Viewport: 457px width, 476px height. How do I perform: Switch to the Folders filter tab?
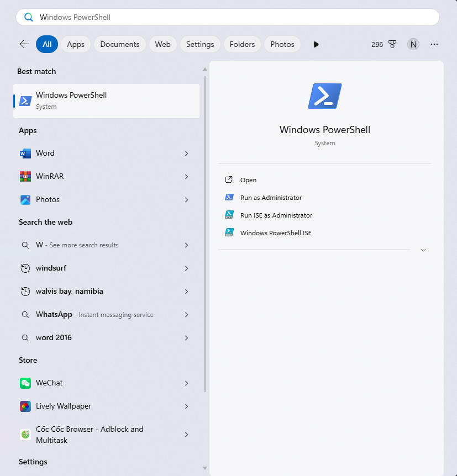[x=242, y=44]
